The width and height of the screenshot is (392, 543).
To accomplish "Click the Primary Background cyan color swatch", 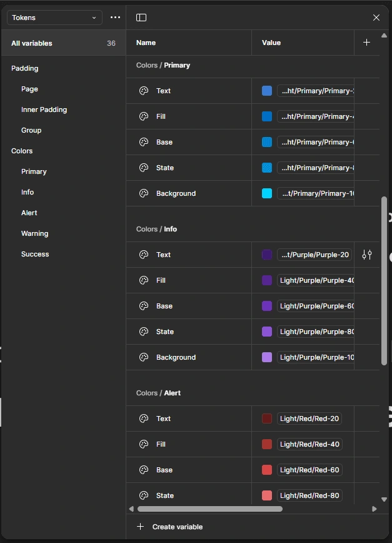I will [267, 193].
